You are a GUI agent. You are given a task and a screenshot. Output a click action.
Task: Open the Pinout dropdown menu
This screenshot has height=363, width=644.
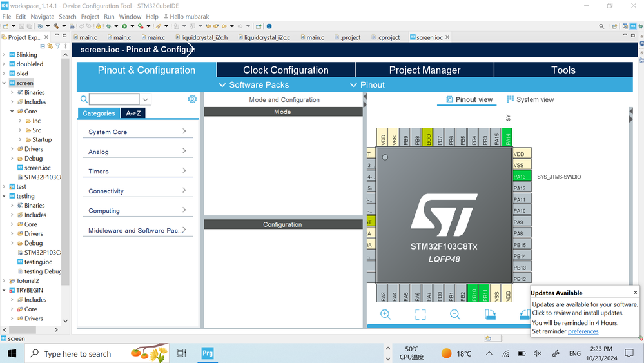click(367, 85)
